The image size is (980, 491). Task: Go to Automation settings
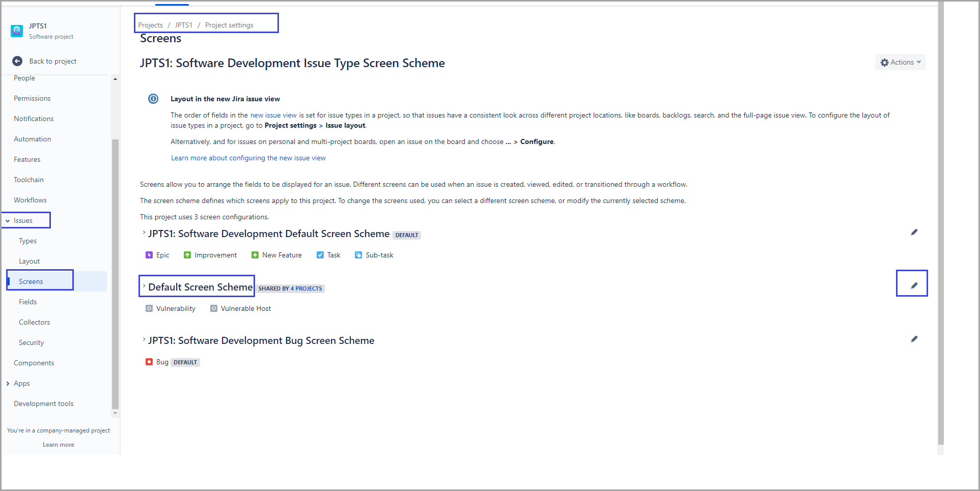(x=33, y=139)
